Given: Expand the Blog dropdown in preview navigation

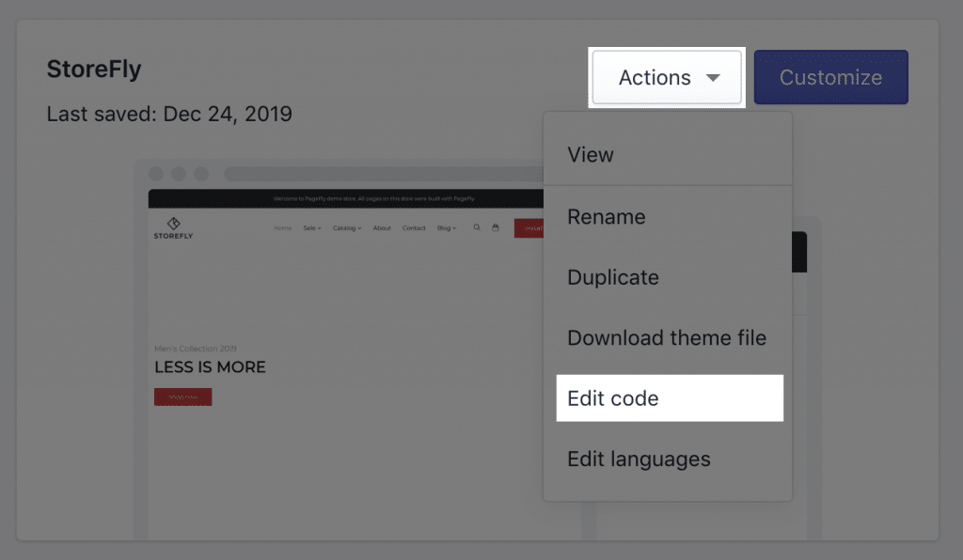Looking at the screenshot, I should (x=447, y=228).
